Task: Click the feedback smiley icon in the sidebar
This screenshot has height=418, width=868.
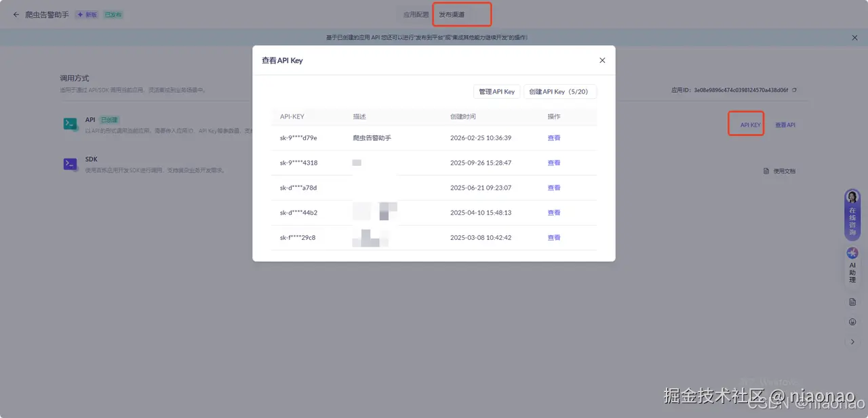Action: [852, 321]
